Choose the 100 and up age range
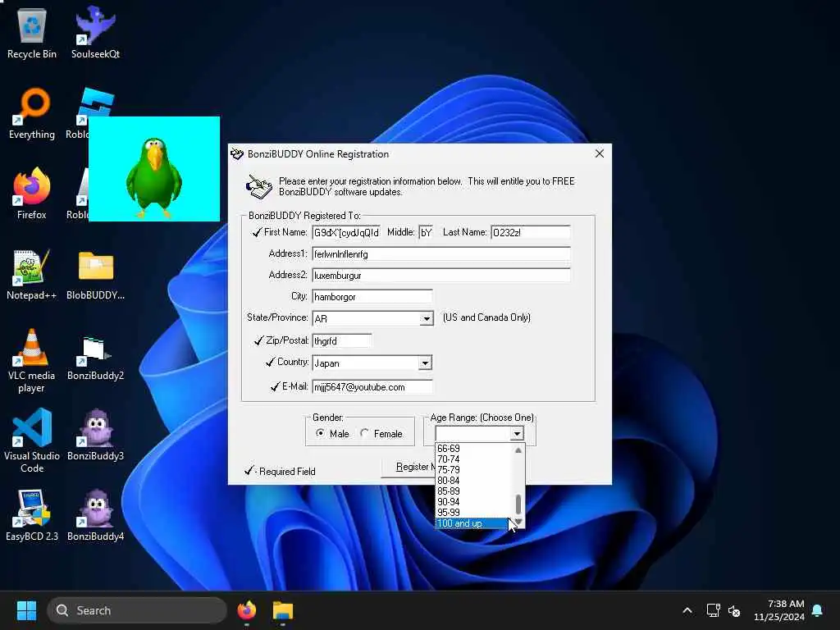 (473, 523)
